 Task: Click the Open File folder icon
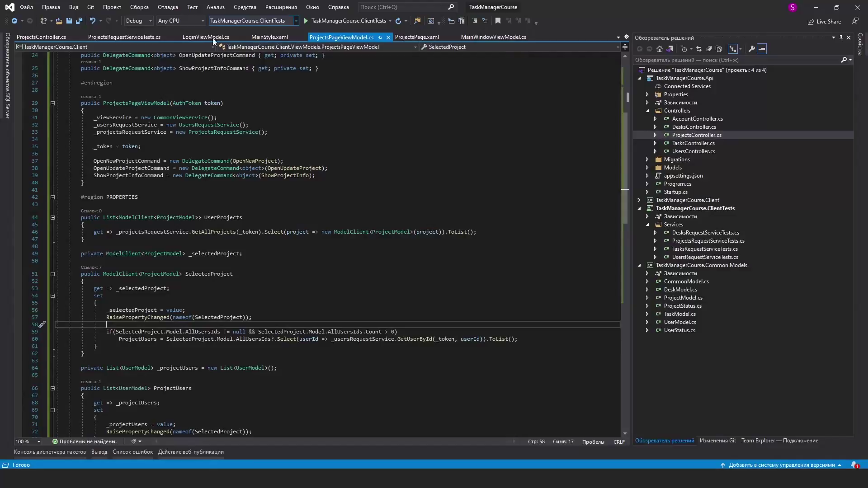(x=59, y=21)
